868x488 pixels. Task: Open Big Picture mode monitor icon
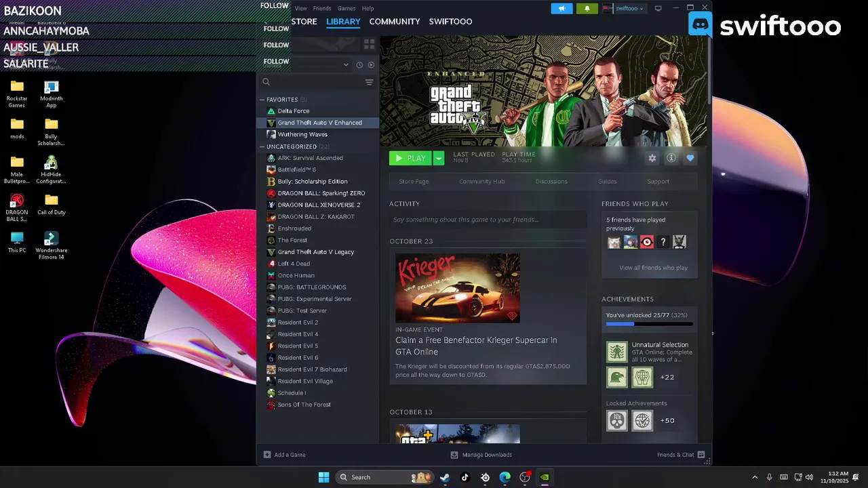pyautogui.click(x=658, y=8)
